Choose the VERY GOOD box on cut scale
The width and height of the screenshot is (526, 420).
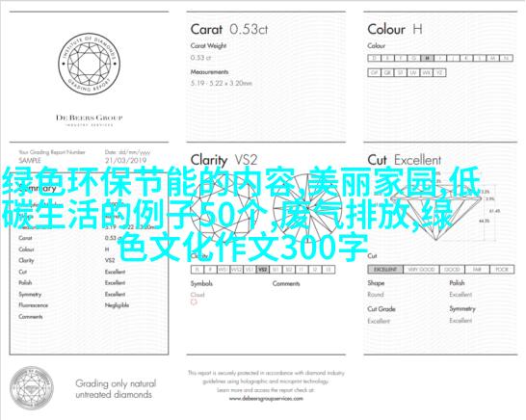(x=421, y=270)
